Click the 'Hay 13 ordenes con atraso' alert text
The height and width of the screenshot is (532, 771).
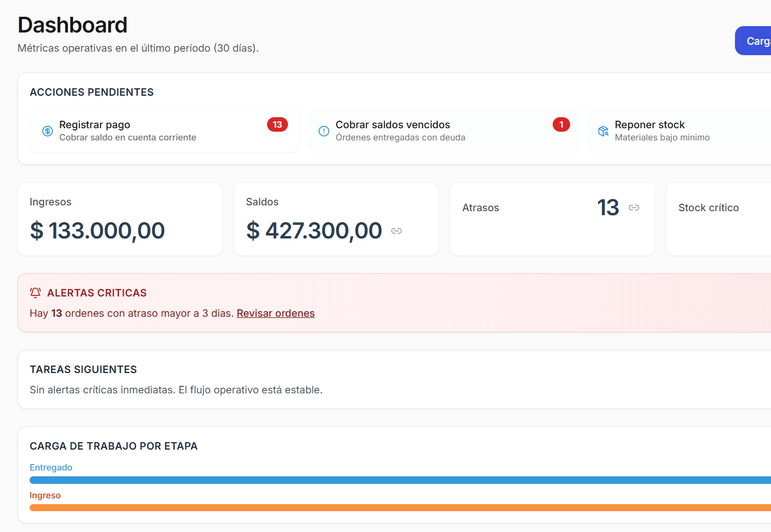point(132,313)
